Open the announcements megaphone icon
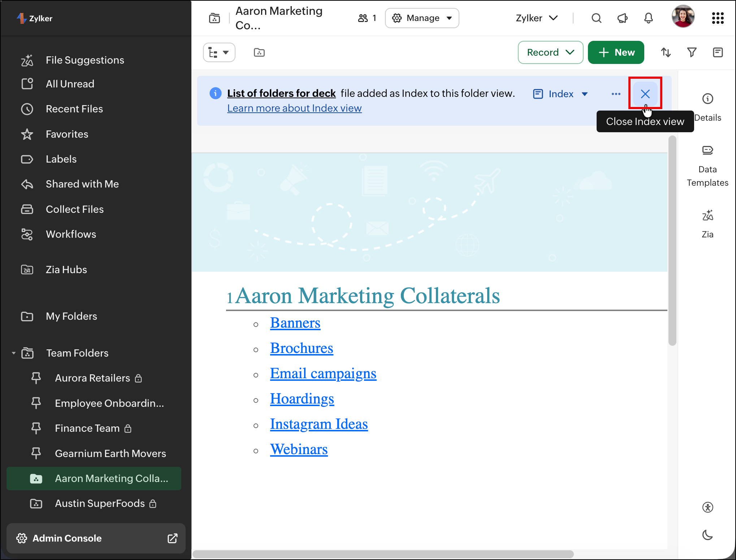The image size is (736, 560). click(x=622, y=18)
